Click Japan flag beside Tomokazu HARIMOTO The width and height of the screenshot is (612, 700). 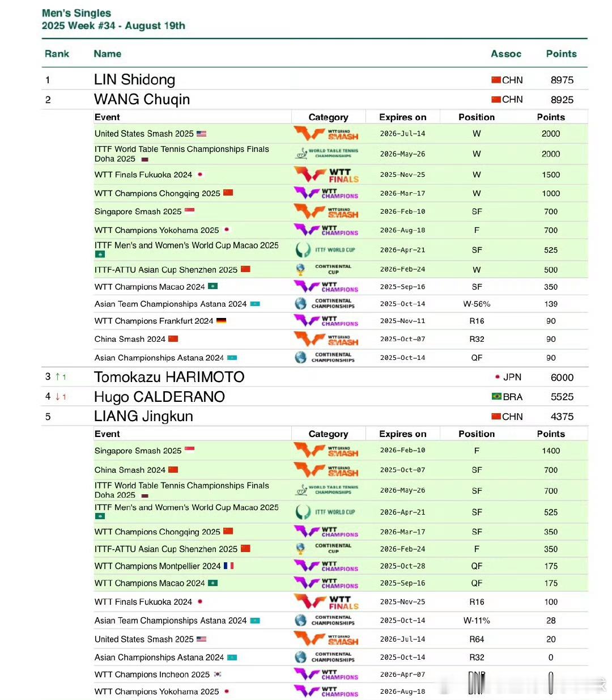498,377
